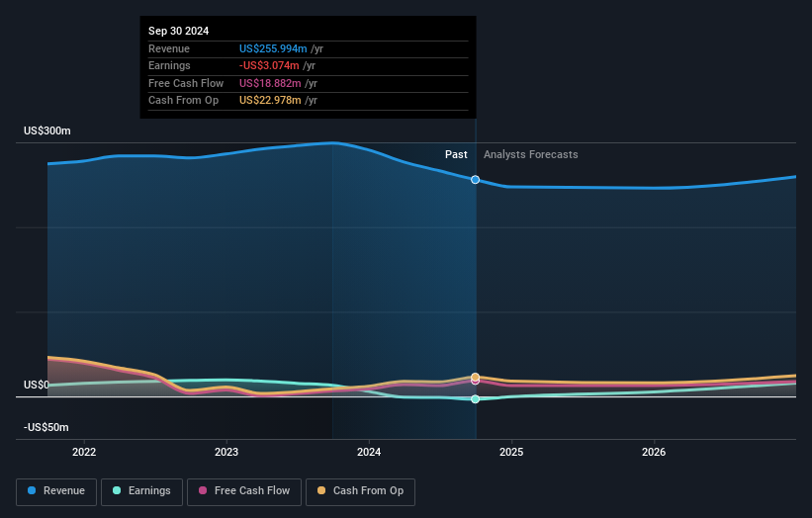Toggle the Revenue legend series
Image resolution: width=812 pixels, height=518 pixels.
click(x=56, y=491)
